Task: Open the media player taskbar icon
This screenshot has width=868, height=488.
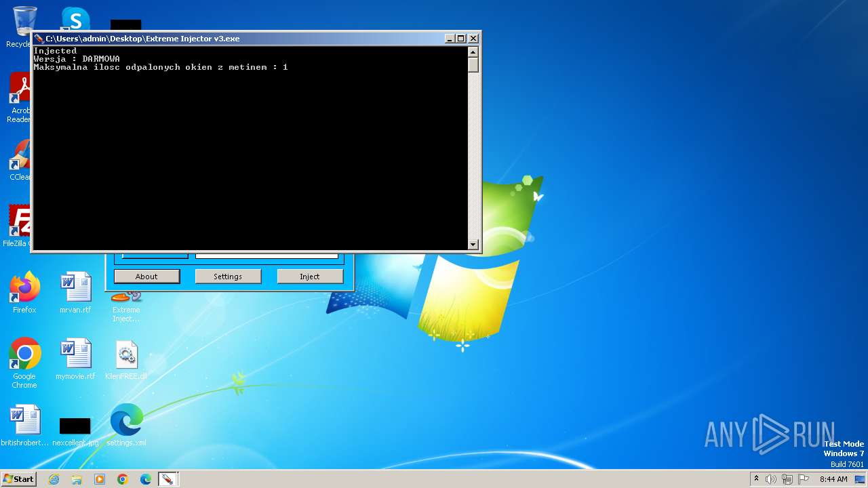Action: 100,479
